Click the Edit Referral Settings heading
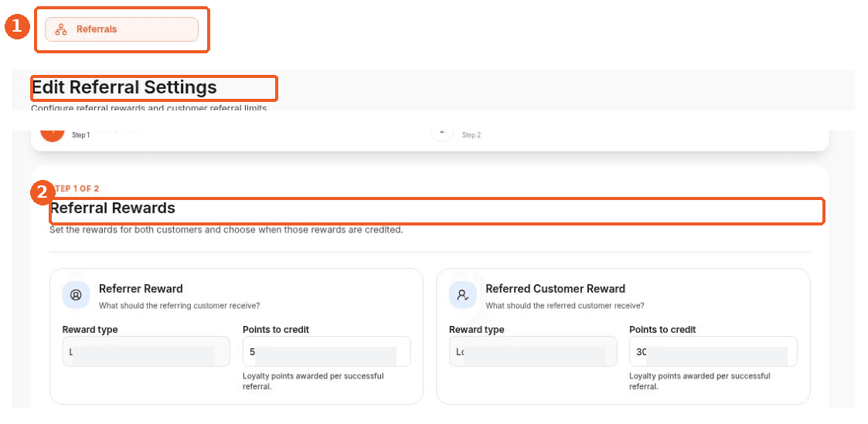 coord(124,87)
